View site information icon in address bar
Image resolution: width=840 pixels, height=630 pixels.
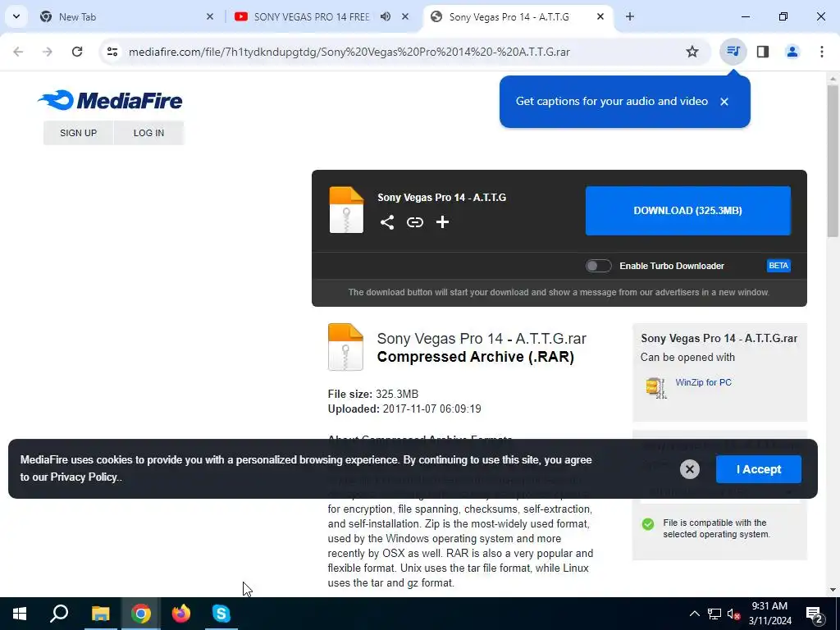click(112, 52)
